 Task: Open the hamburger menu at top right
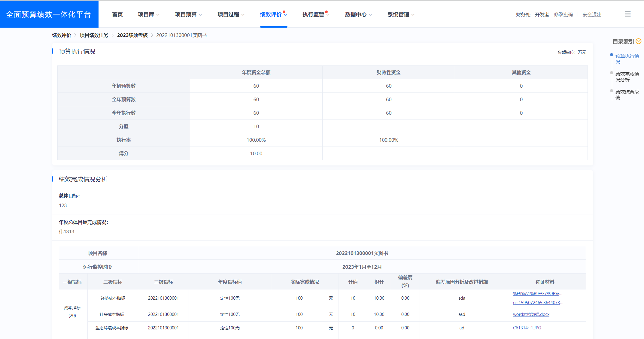point(627,14)
